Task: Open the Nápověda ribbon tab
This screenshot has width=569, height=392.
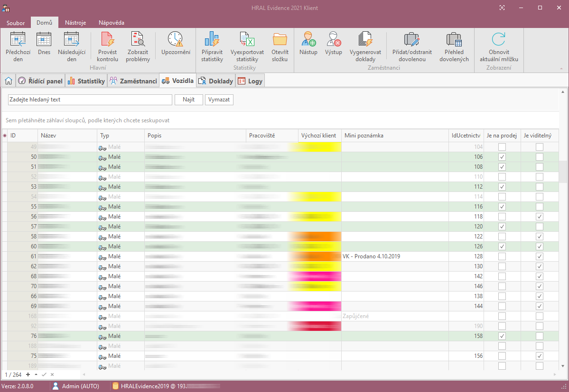Action: coord(112,22)
